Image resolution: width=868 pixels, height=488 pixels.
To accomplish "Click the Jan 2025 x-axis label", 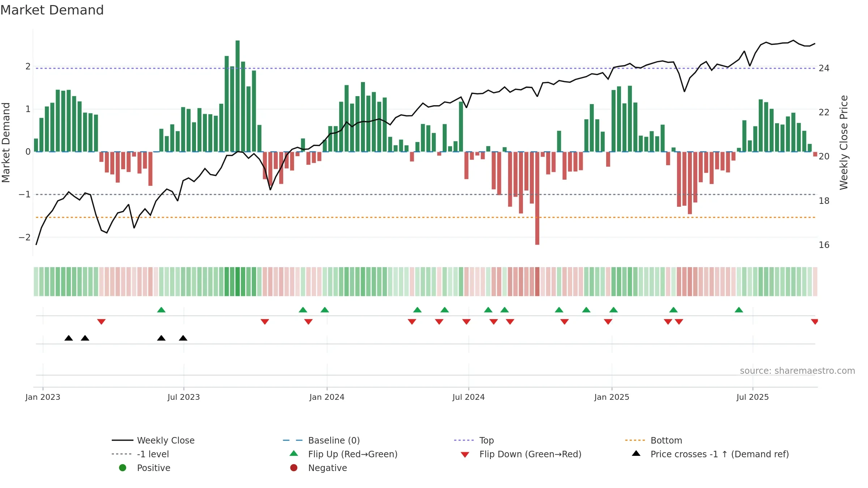I will pyautogui.click(x=612, y=397).
